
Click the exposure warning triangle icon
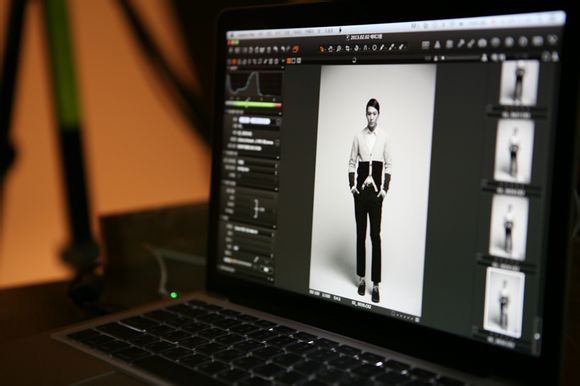pyautogui.click(x=438, y=45)
